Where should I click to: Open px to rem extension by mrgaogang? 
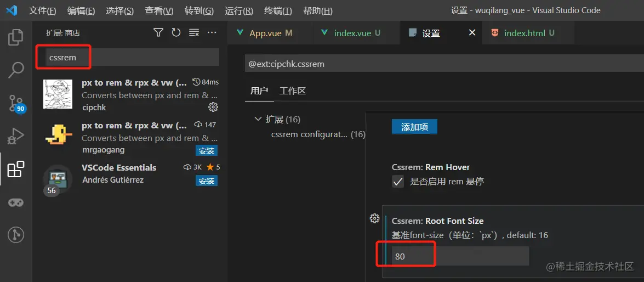(x=134, y=126)
